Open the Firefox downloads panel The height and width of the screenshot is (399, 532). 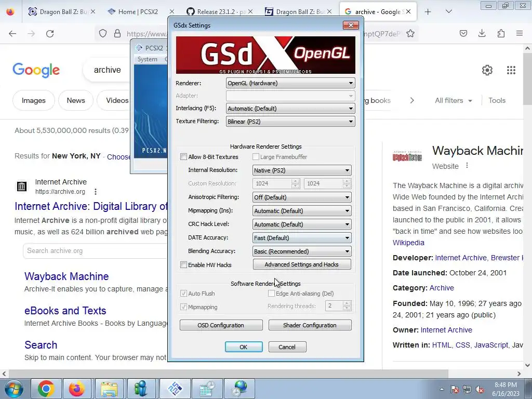[x=482, y=33]
